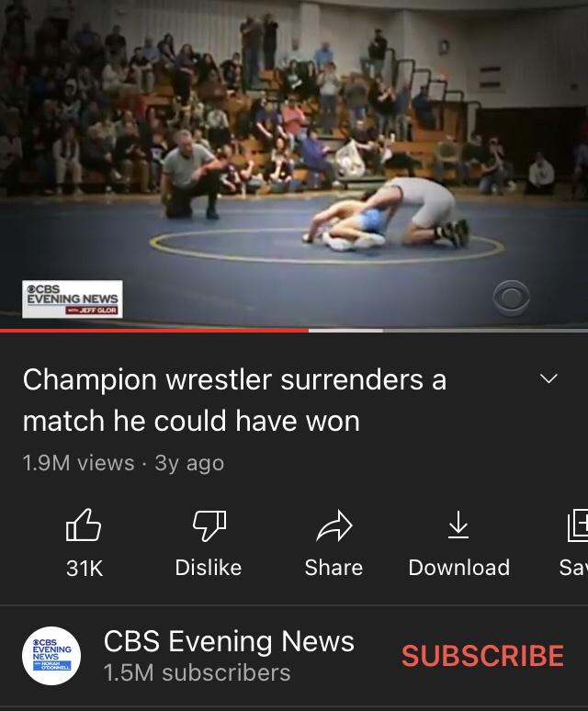Image resolution: width=588 pixels, height=711 pixels.
Task: Tap the Save to playlist icon
Action: 578,525
